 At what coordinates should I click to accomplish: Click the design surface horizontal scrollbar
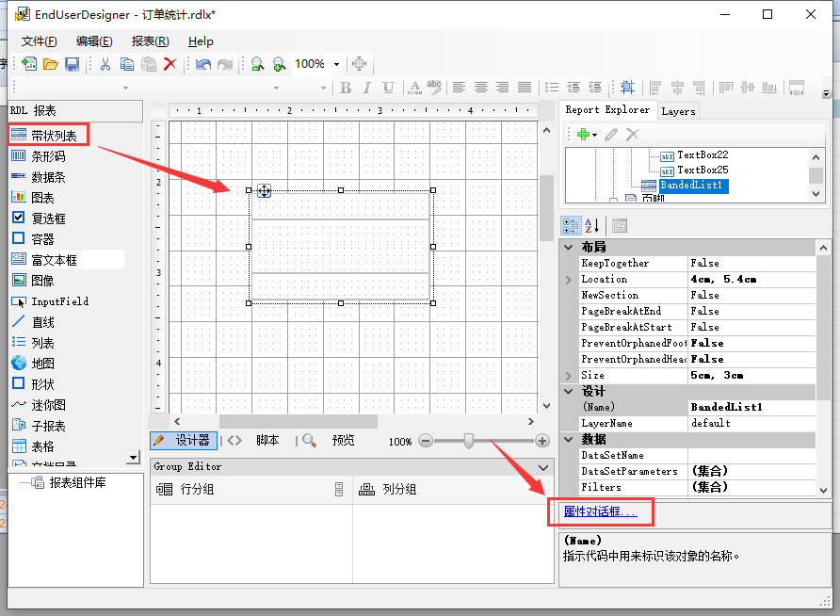pyautogui.click(x=298, y=422)
